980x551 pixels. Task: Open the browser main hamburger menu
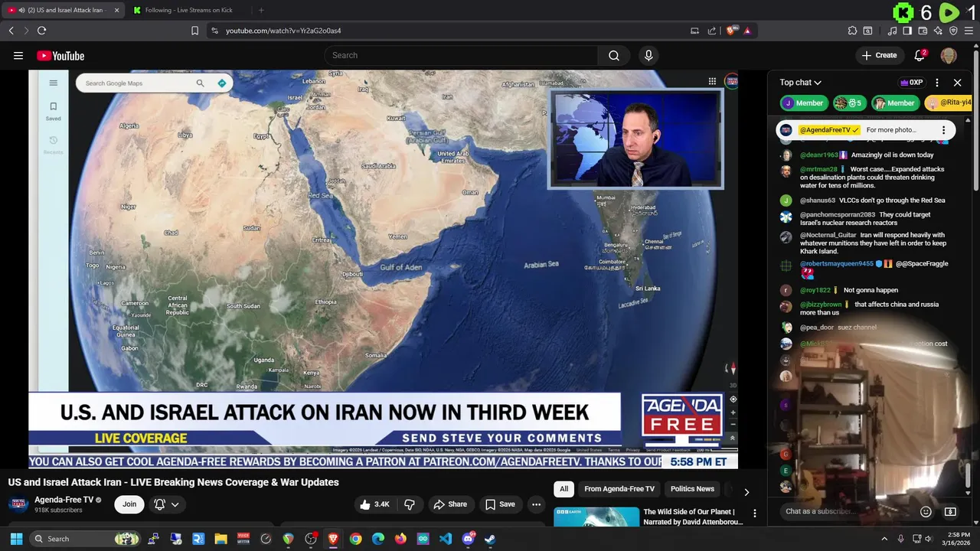(x=969, y=31)
